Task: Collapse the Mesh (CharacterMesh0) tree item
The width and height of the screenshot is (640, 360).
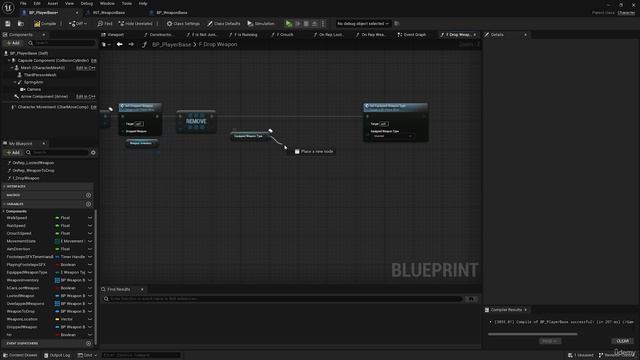Action: pos(12,68)
